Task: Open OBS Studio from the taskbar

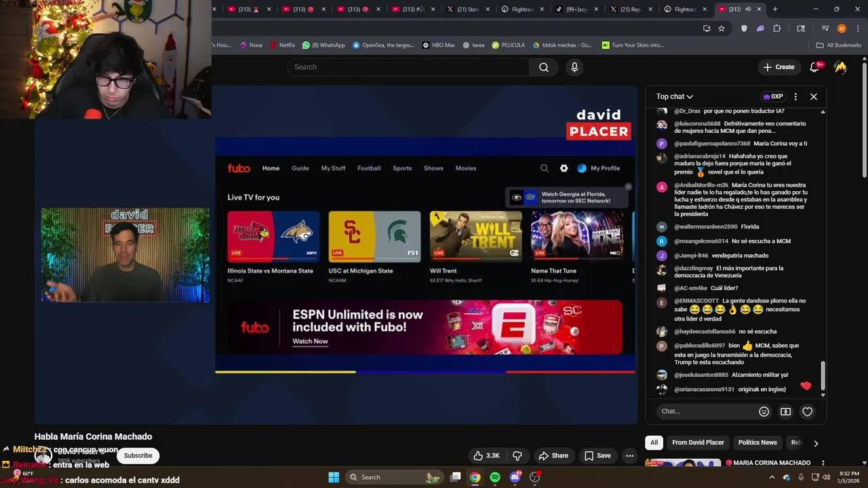Action: 534,477
